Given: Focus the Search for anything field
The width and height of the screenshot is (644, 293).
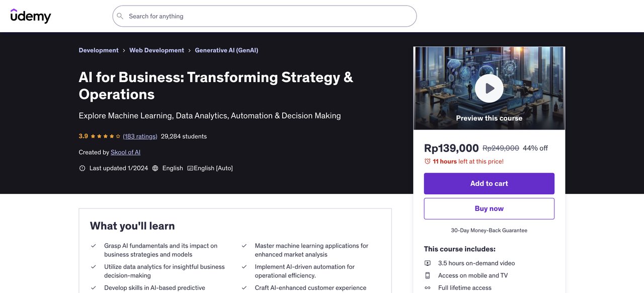Looking at the screenshot, I should point(264,16).
